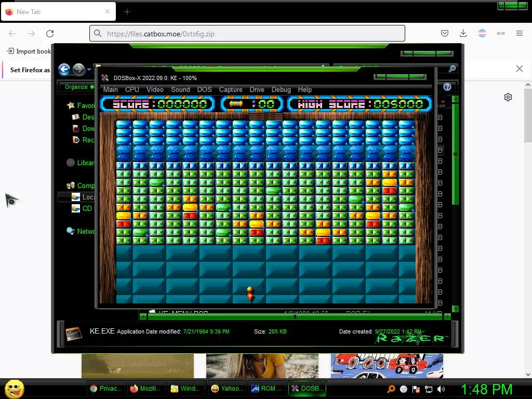Viewport: 532px width, 399px height.
Task: Select CD drive in Explorer navigation pane
Action: [x=82, y=208]
